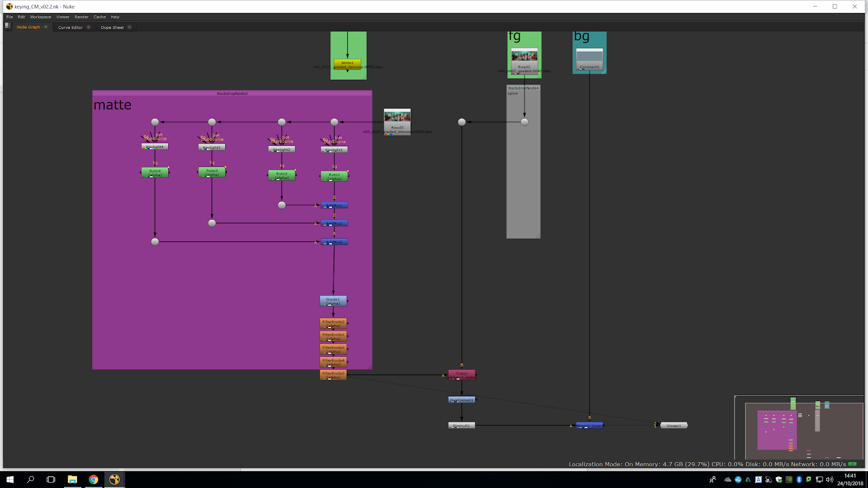Select the Constant1 node in bg backdrop

(589, 60)
